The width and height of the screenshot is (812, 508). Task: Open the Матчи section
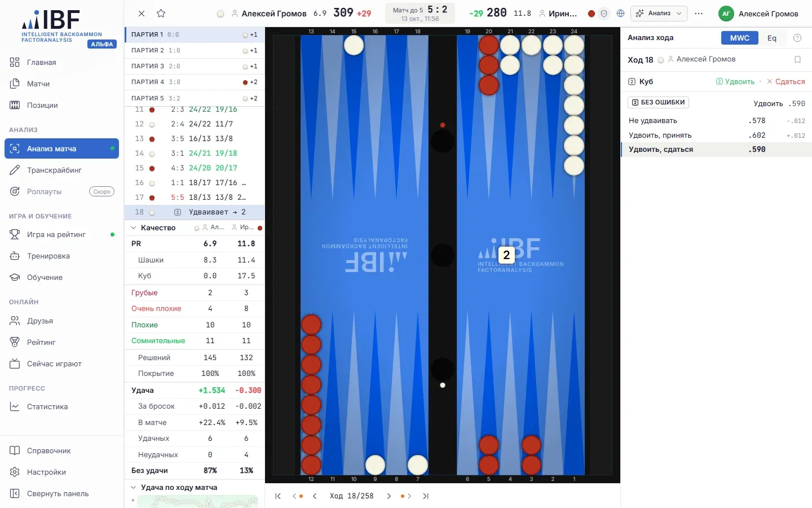pos(61,84)
